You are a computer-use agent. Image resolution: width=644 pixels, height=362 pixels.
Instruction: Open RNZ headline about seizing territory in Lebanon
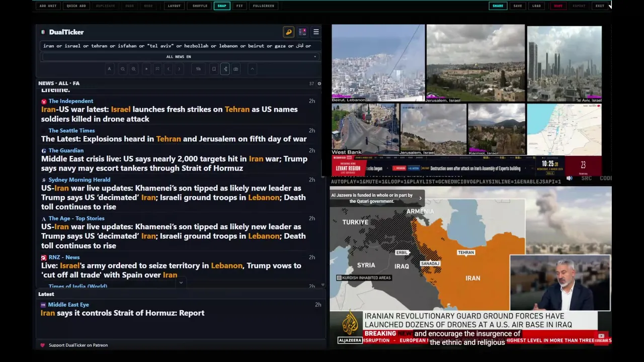(x=171, y=270)
